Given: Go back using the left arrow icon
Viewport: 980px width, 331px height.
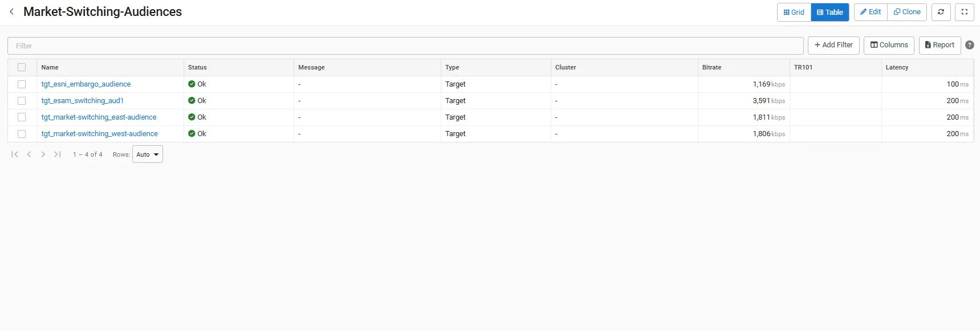Looking at the screenshot, I should (11, 11).
